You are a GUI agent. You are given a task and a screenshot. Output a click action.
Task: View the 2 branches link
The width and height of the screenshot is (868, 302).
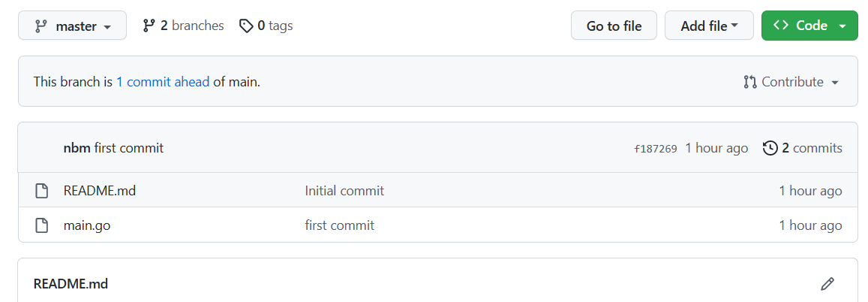pyautogui.click(x=183, y=26)
